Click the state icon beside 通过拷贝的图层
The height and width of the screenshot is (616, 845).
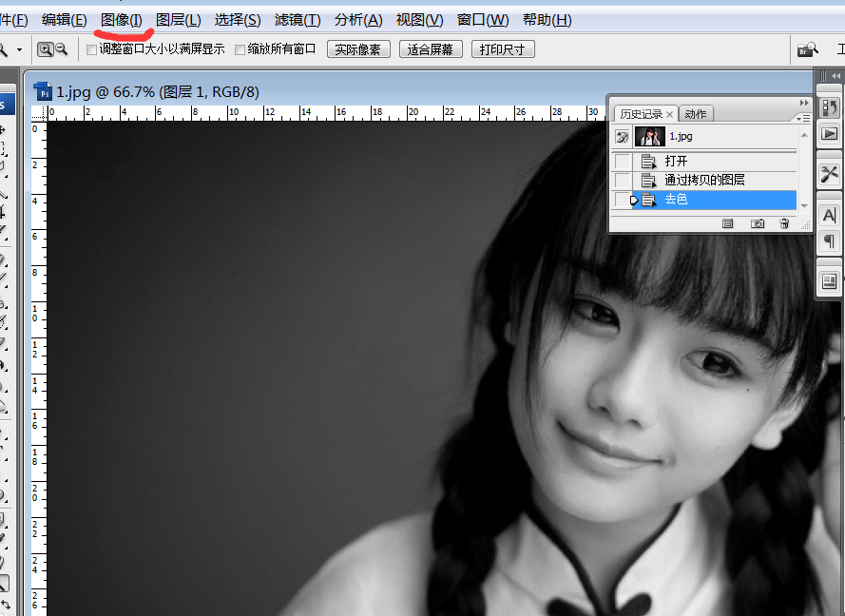coord(649,180)
